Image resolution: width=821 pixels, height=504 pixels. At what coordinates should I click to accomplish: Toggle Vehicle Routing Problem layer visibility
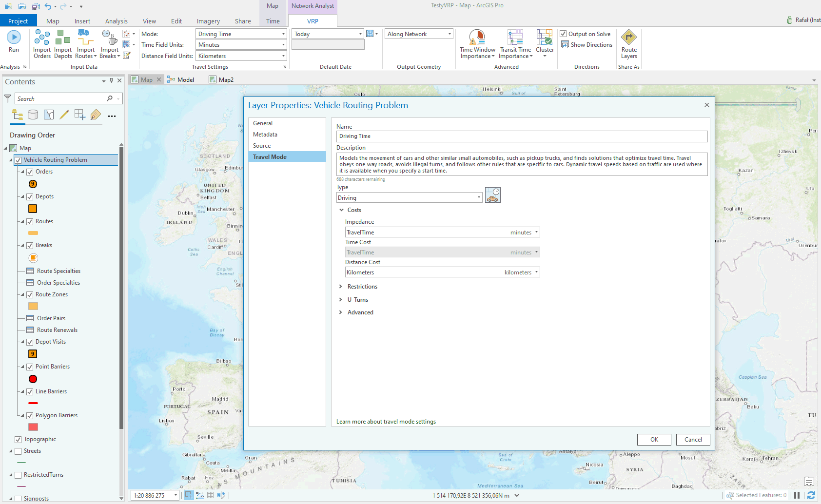click(x=18, y=160)
